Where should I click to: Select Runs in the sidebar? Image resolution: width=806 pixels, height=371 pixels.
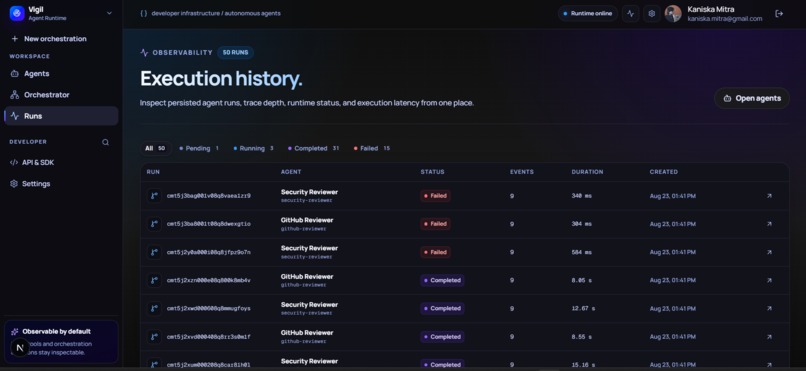coord(61,116)
